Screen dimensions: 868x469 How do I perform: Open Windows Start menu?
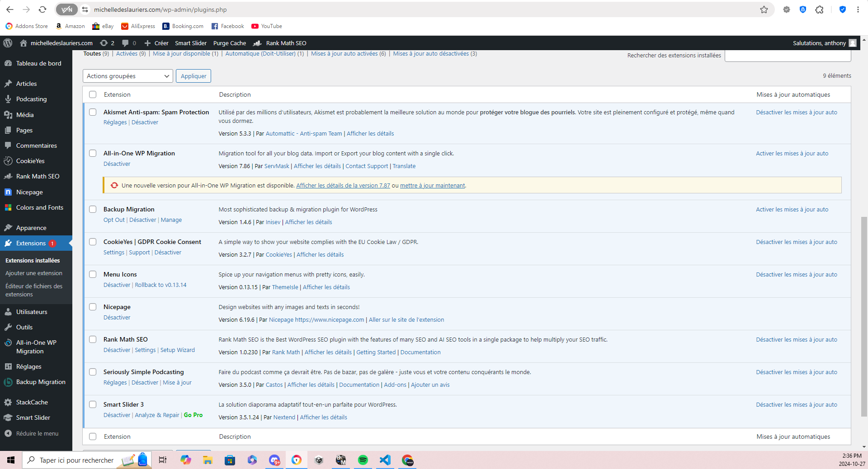point(11,460)
